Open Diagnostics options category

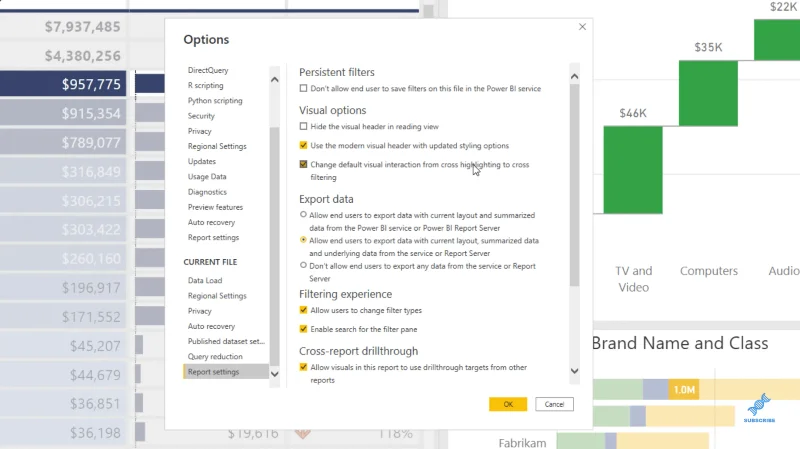click(207, 192)
